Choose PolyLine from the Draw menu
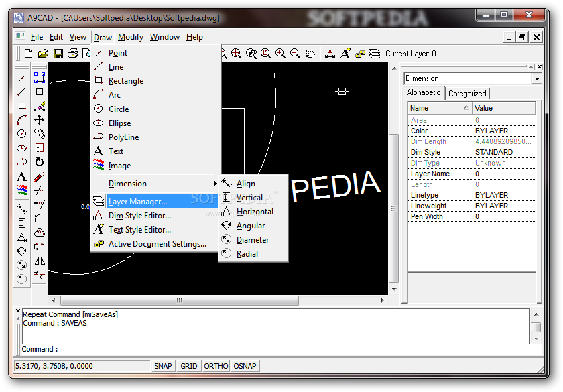 tap(155, 137)
